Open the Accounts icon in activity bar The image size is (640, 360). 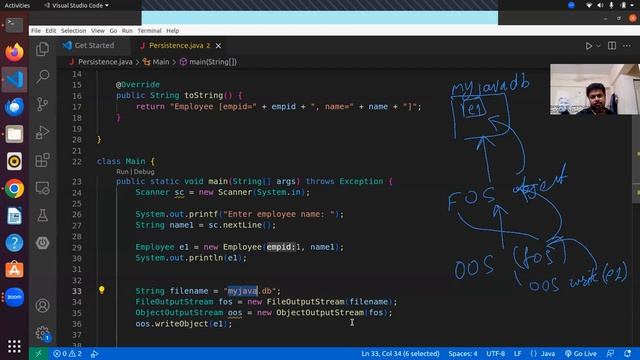tap(42, 305)
